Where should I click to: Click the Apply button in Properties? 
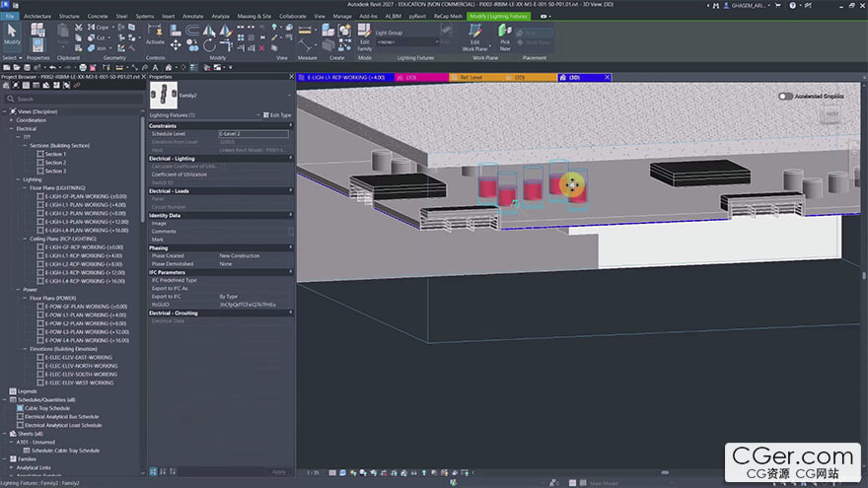tap(279, 472)
